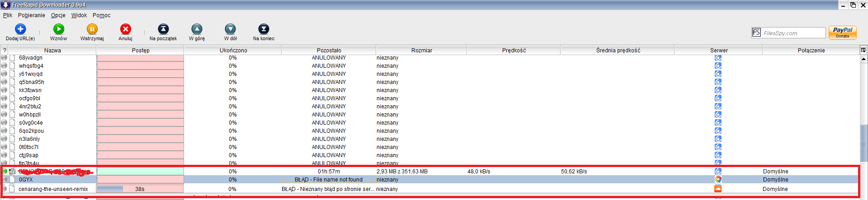
Task: Pause the download using Wstrzymaj
Action: coord(92,29)
